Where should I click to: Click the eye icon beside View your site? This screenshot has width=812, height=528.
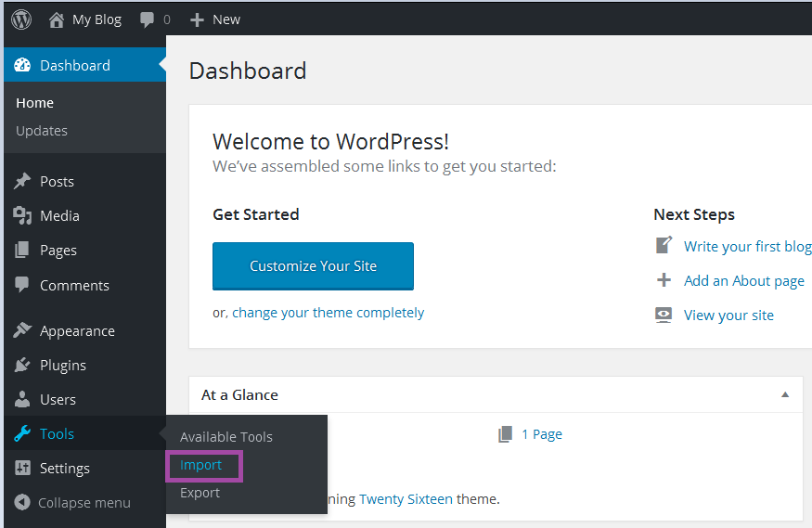(x=664, y=315)
